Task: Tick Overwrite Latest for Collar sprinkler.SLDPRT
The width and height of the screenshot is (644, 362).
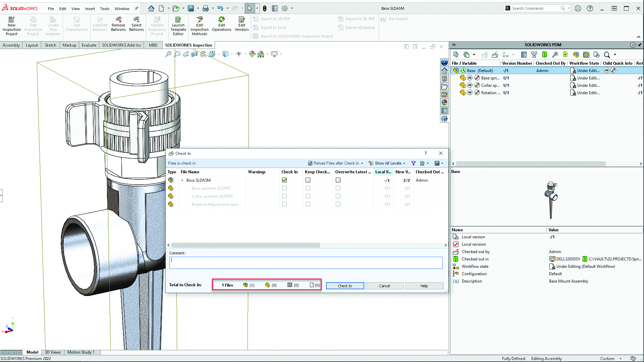Action: pos(338,196)
